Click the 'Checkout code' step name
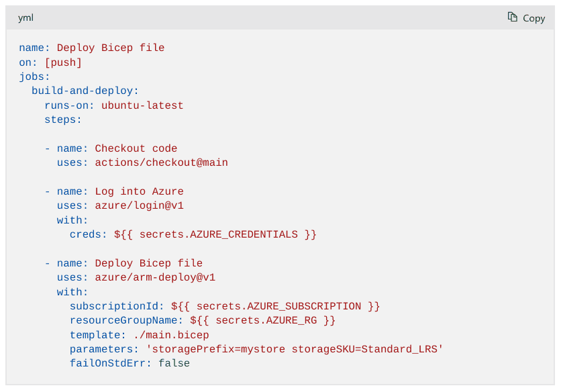561x392 pixels. (x=136, y=148)
